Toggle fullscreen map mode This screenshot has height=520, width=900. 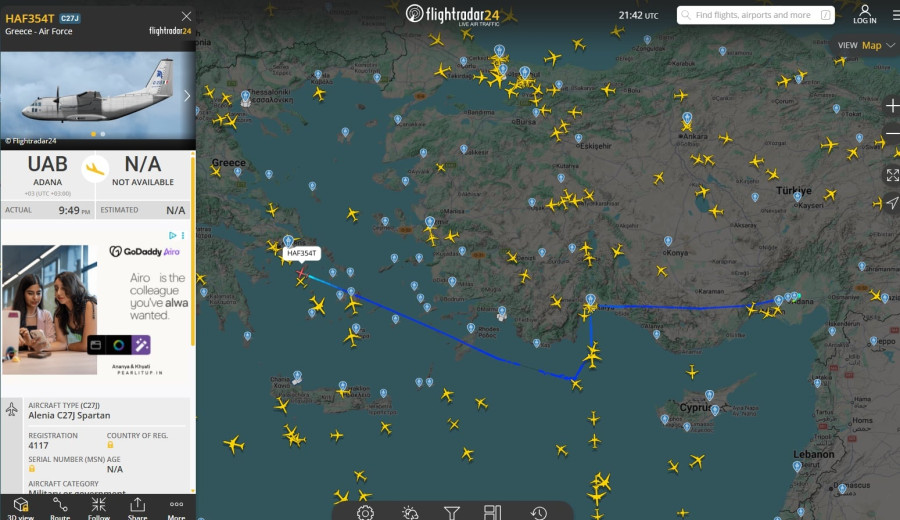(x=892, y=175)
